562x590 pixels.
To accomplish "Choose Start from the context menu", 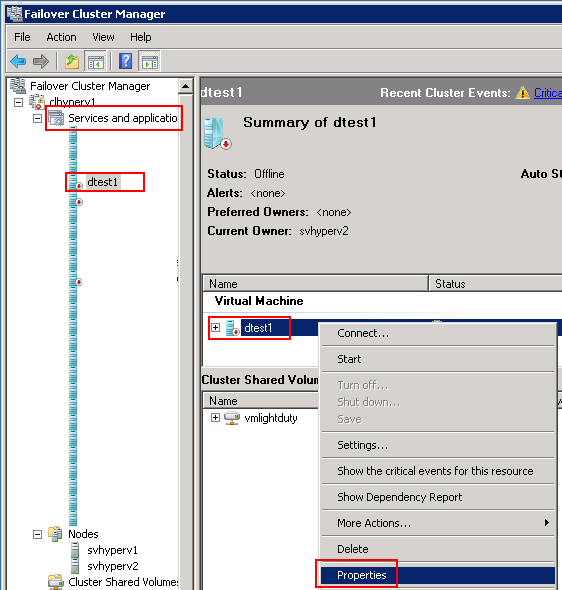I will pos(437,359).
